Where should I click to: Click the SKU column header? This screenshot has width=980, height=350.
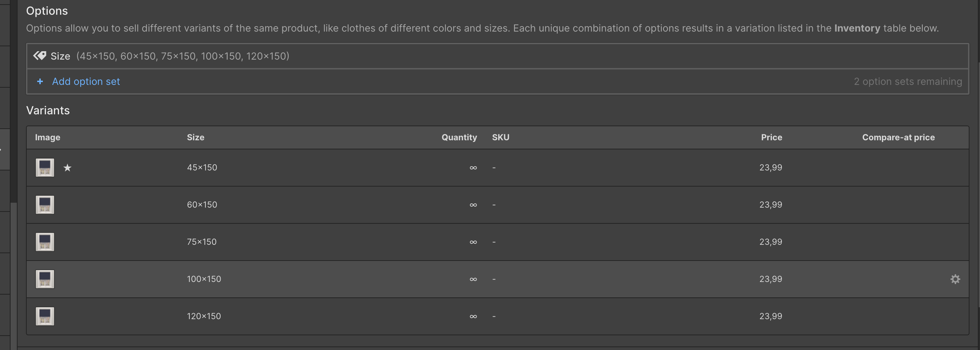click(500, 137)
